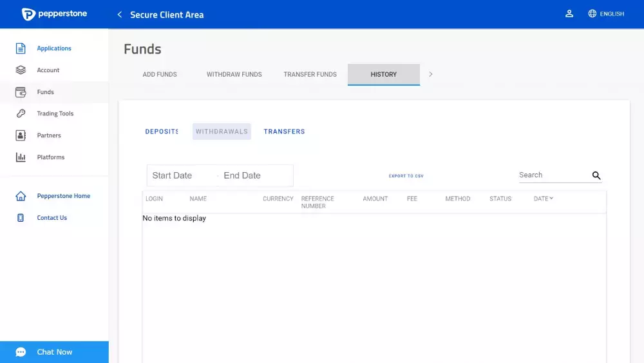Image resolution: width=644 pixels, height=363 pixels.
Task: Switch to the WITHDRAW FUNDS tab
Action: [234, 74]
